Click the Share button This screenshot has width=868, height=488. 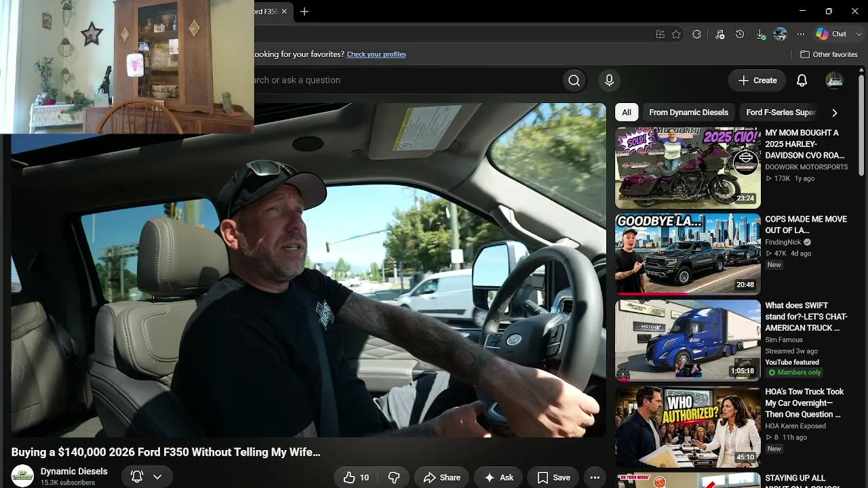click(441, 477)
